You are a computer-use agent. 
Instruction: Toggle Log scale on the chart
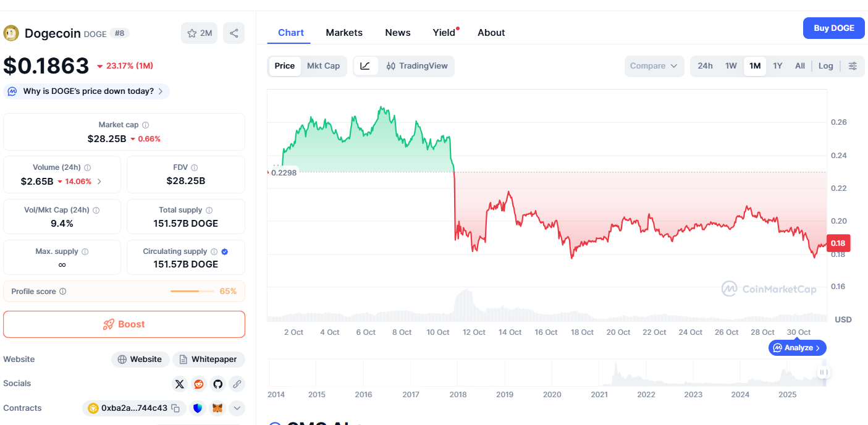tap(825, 66)
